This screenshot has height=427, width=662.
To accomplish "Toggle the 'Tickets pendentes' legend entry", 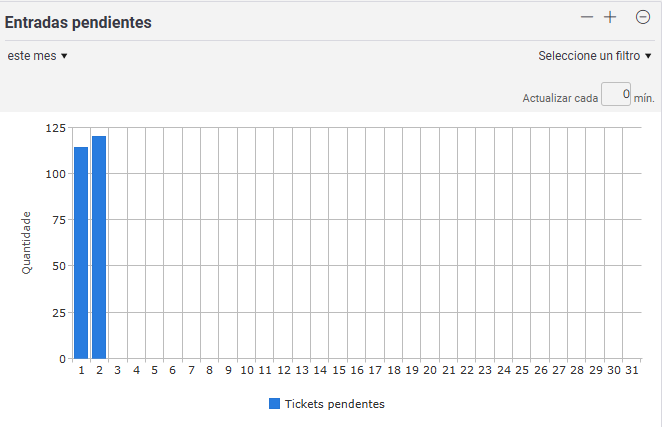I will click(x=327, y=404).
